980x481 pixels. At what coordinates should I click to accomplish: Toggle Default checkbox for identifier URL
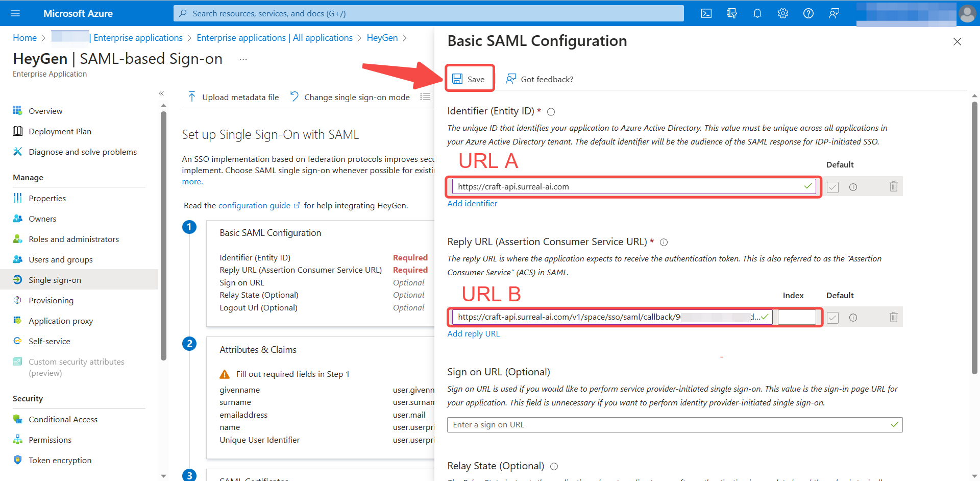click(x=832, y=187)
